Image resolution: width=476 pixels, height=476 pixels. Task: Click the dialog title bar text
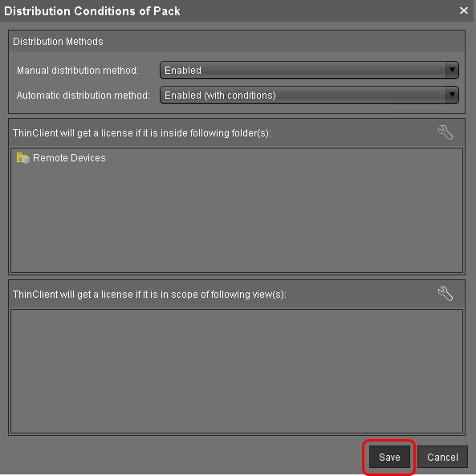(x=92, y=11)
